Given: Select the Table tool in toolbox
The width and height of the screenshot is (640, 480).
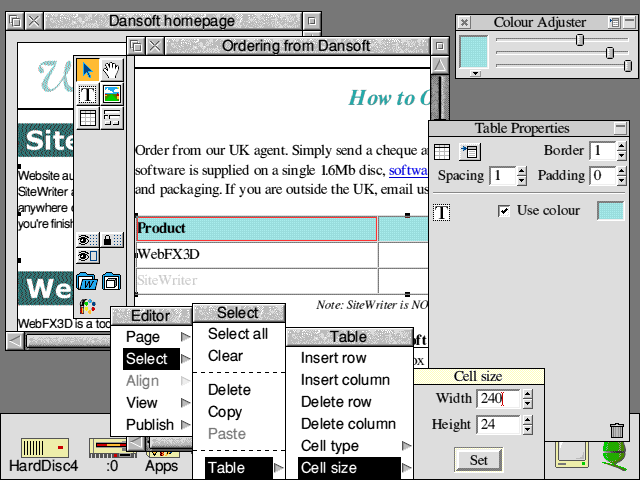Looking at the screenshot, I should (87, 118).
